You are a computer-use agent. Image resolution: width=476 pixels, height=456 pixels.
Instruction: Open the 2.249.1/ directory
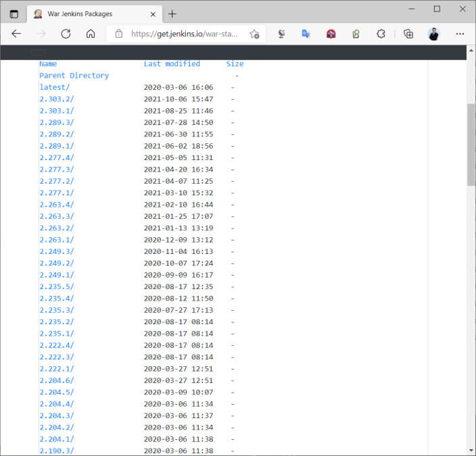[x=57, y=275]
